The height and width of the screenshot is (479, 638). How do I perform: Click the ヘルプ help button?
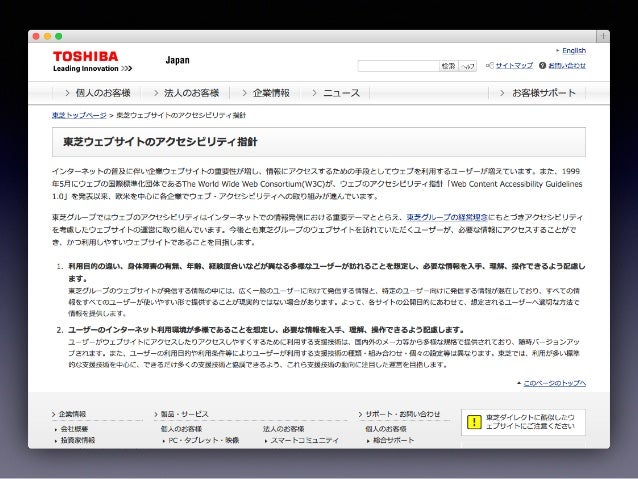468,66
